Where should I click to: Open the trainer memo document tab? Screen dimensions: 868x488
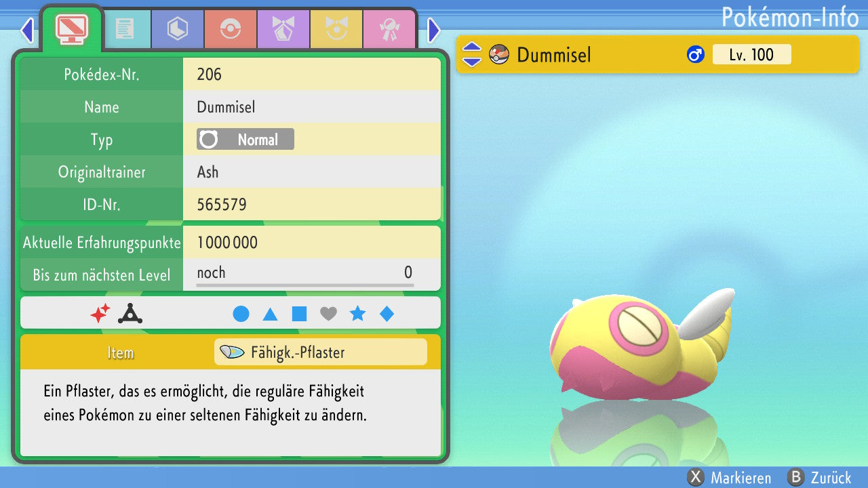click(x=124, y=28)
